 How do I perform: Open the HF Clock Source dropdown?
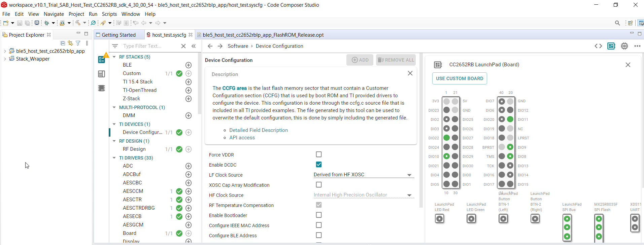364,195
